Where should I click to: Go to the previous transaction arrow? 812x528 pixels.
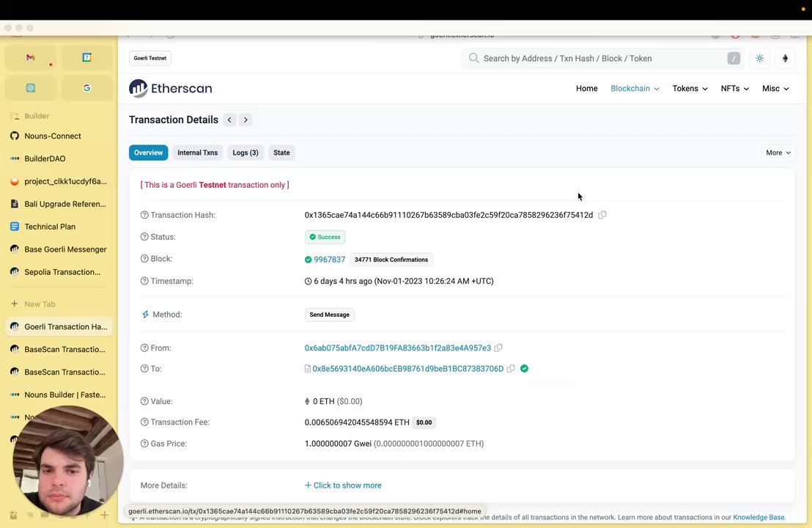click(229, 120)
